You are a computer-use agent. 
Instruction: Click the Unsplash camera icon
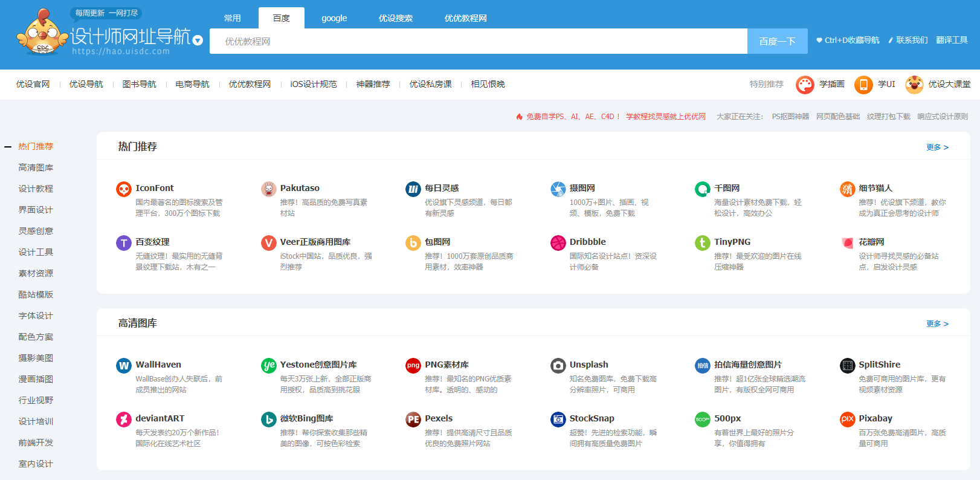pos(558,366)
